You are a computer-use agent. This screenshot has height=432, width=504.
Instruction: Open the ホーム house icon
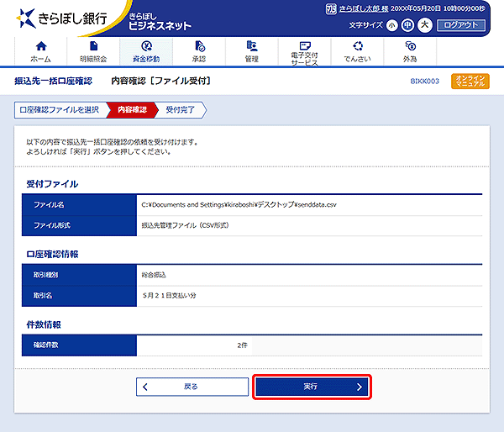(41, 46)
